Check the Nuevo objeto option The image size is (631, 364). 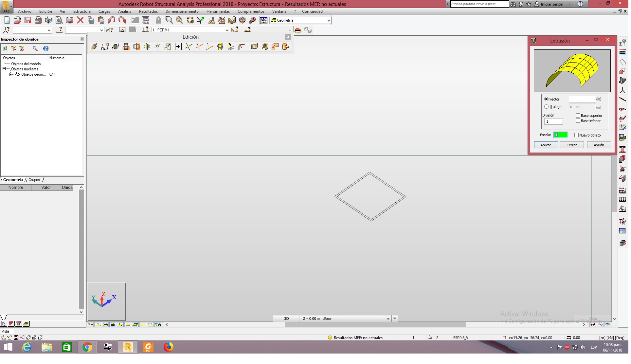(x=577, y=135)
